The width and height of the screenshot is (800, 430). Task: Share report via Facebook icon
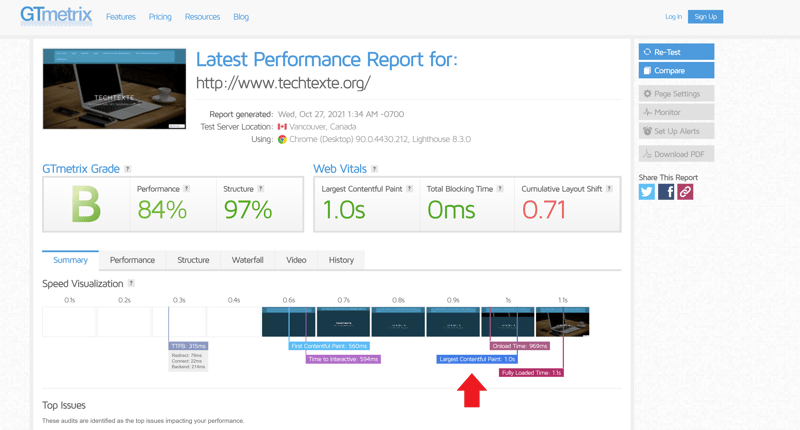666,192
